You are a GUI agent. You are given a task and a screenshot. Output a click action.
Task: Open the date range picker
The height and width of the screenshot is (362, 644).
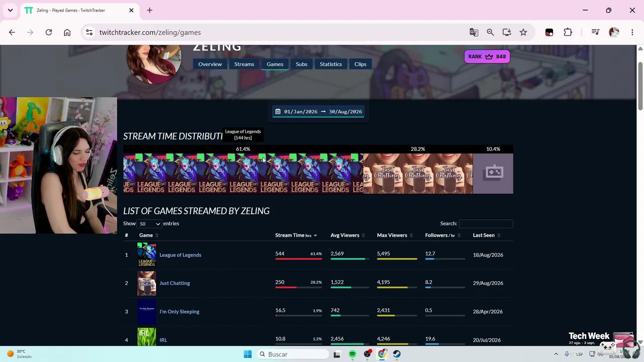(x=318, y=112)
